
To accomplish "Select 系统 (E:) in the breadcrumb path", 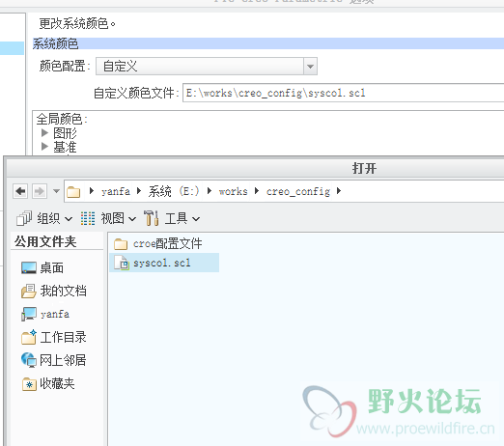I will [174, 191].
